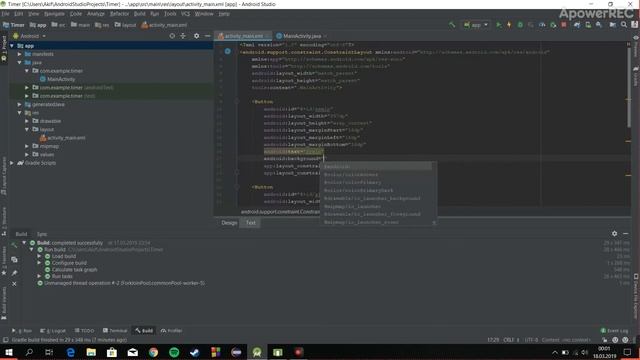Open the File menu

tap(5, 13)
